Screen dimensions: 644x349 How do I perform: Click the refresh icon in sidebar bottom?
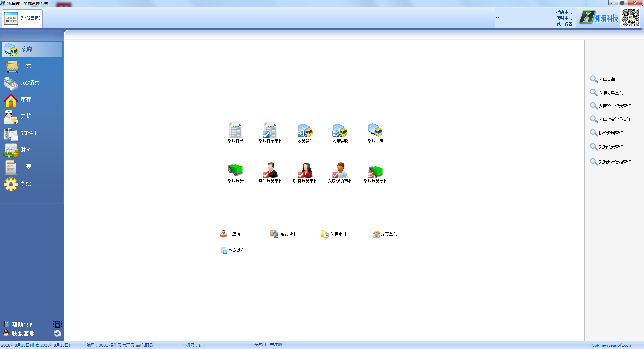pyautogui.click(x=57, y=333)
